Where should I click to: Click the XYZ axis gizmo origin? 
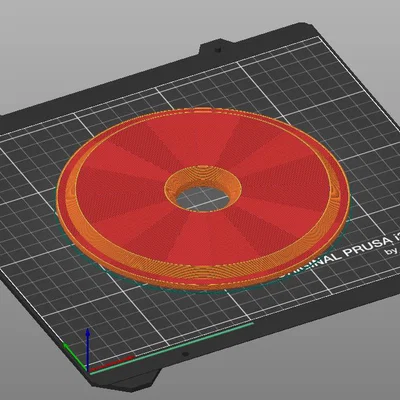[88, 371]
